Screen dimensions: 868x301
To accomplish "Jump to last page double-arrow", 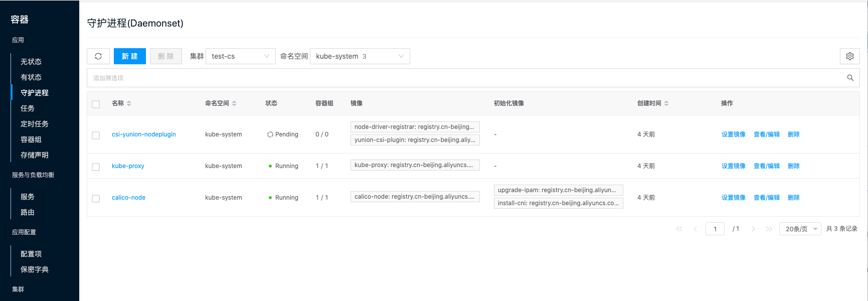I will (769, 229).
